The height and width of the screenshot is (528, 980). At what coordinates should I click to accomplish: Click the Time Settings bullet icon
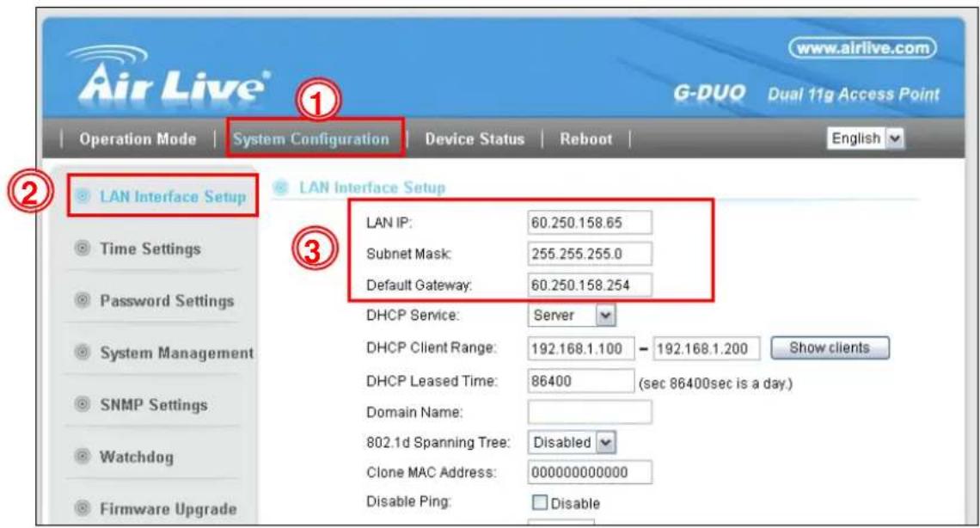(83, 248)
